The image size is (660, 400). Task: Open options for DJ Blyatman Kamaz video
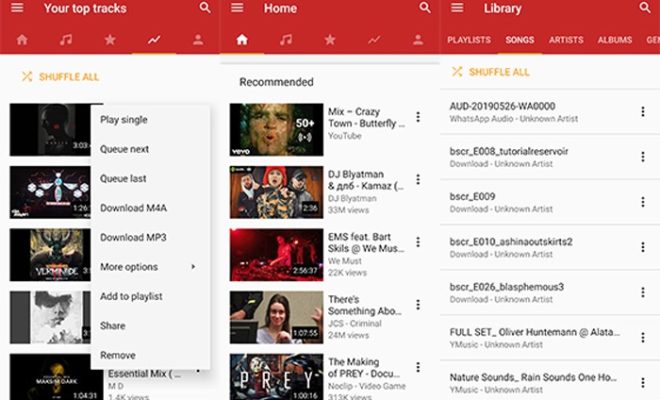tap(418, 179)
